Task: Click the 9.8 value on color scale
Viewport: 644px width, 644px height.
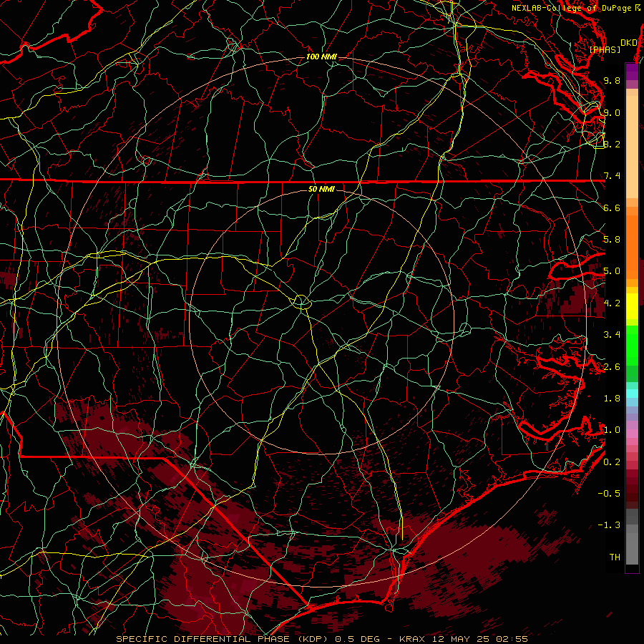Action: (x=612, y=80)
